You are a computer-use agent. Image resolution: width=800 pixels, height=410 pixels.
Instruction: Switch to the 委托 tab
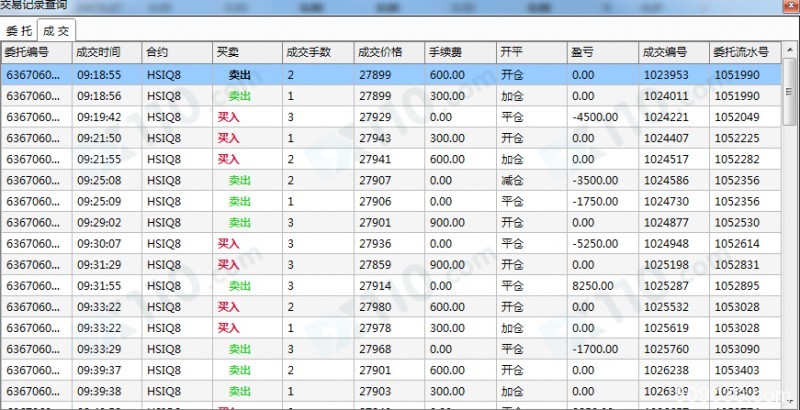19,31
